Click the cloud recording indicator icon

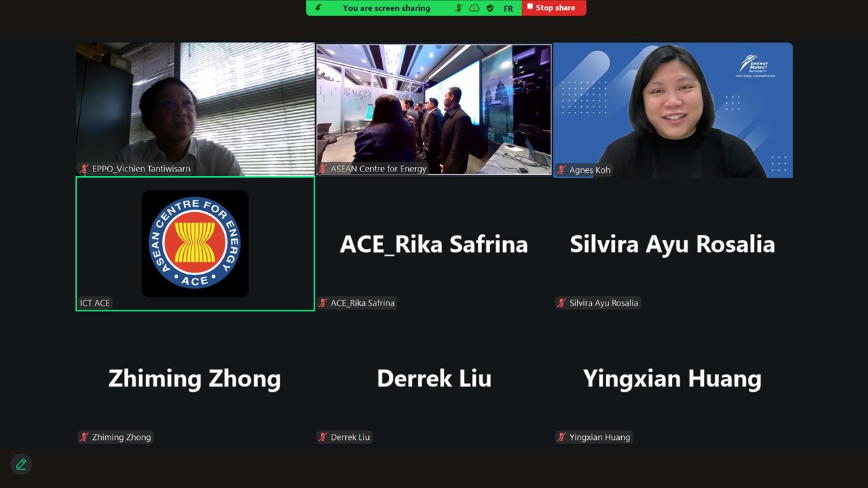(x=474, y=8)
